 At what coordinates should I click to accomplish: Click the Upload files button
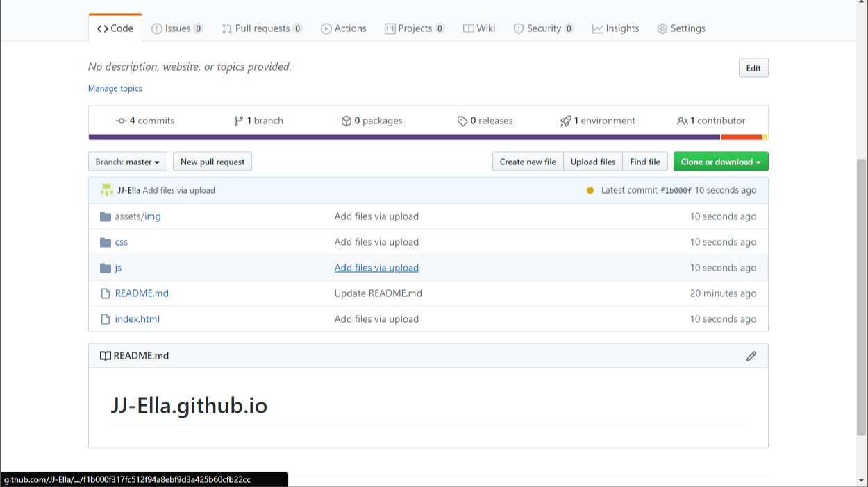tap(593, 162)
